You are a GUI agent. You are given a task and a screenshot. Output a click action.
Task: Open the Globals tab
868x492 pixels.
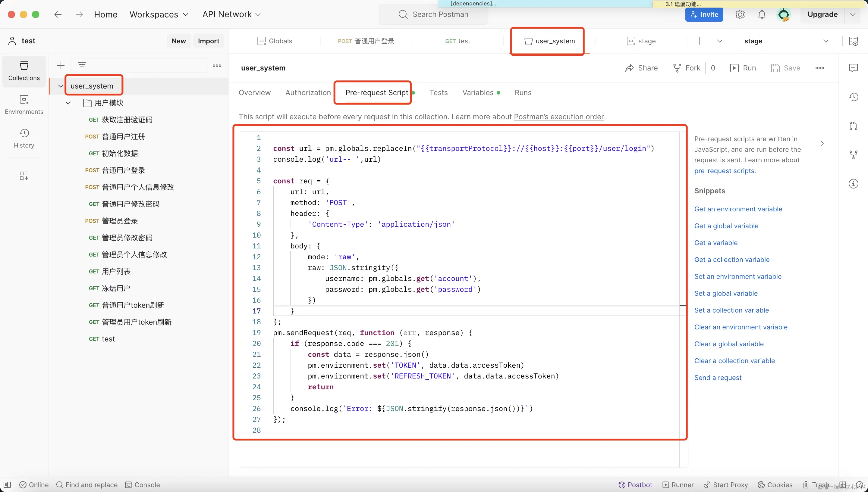275,41
